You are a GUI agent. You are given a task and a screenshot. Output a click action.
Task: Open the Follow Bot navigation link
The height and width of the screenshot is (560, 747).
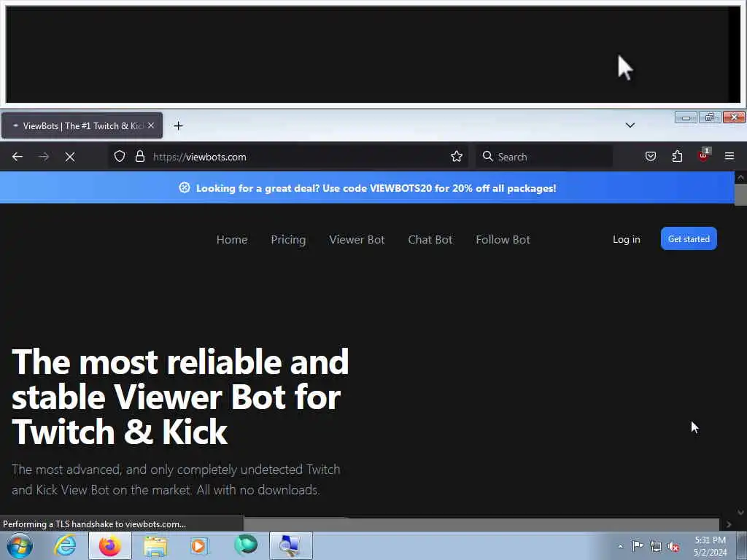(503, 239)
